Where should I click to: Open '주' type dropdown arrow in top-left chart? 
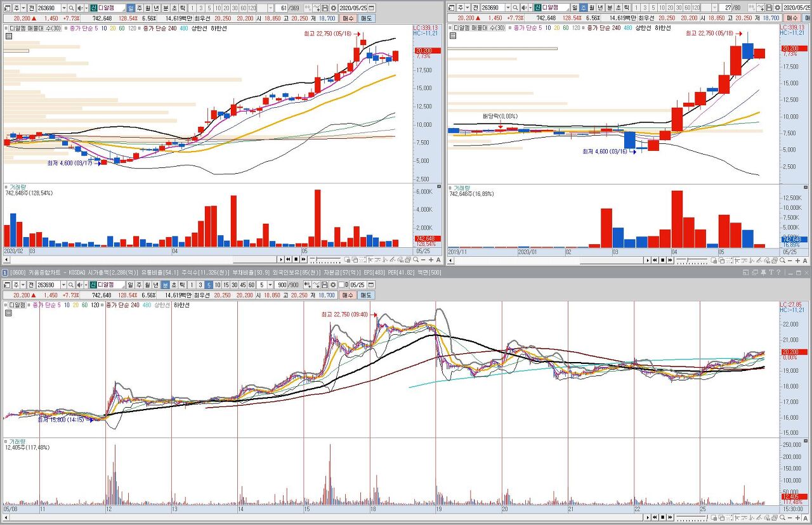point(23,8)
